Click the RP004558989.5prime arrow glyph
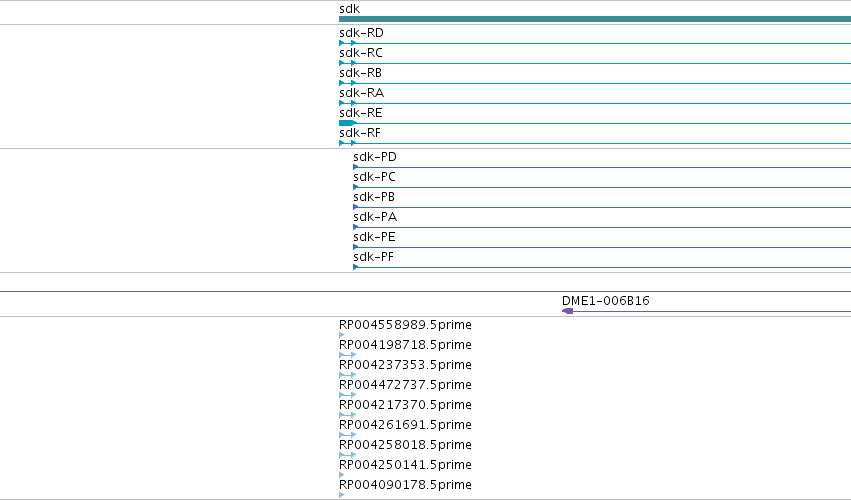851x500 pixels. pyautogui.click(x=341, y=335)
